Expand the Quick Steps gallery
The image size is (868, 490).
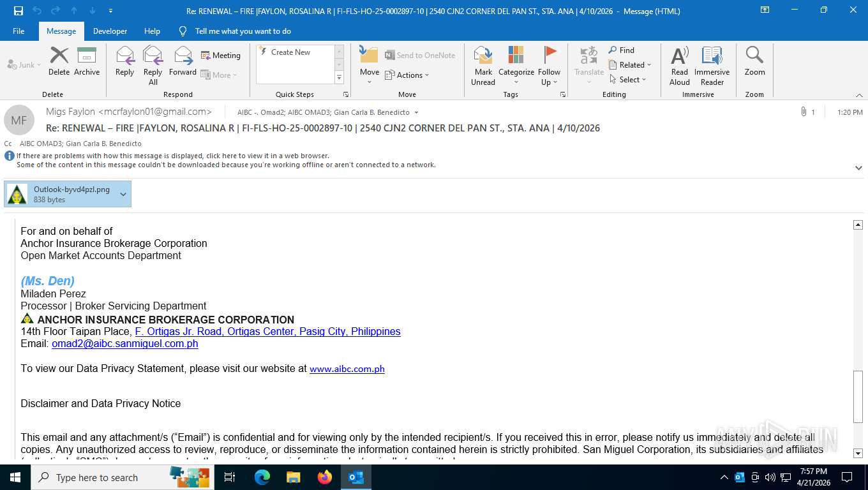tap(339, 78)
